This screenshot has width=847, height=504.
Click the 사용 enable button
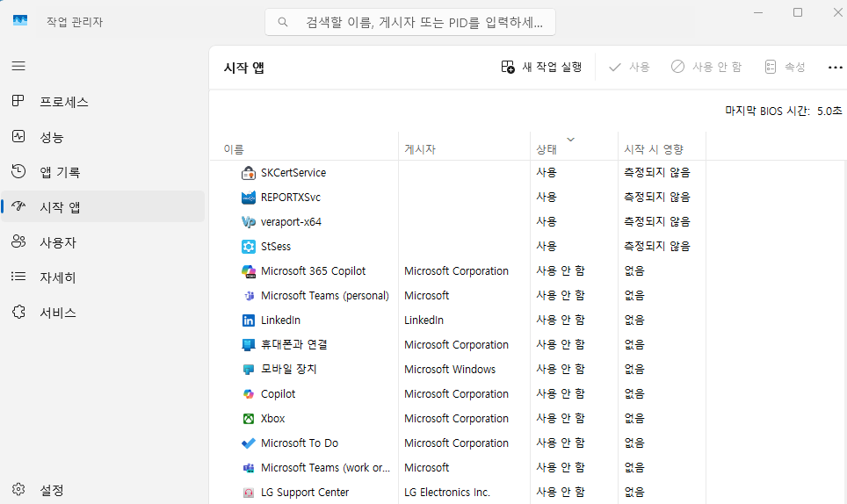(x=629, y=67)
